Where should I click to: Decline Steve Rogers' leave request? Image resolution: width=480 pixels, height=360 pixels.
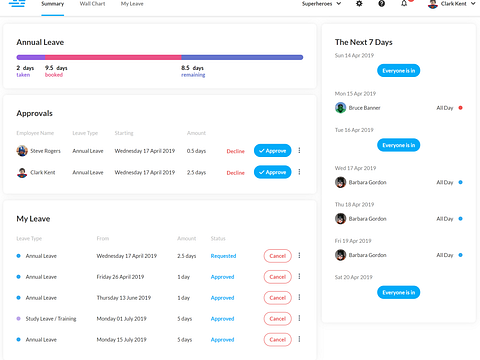point(236,151)
